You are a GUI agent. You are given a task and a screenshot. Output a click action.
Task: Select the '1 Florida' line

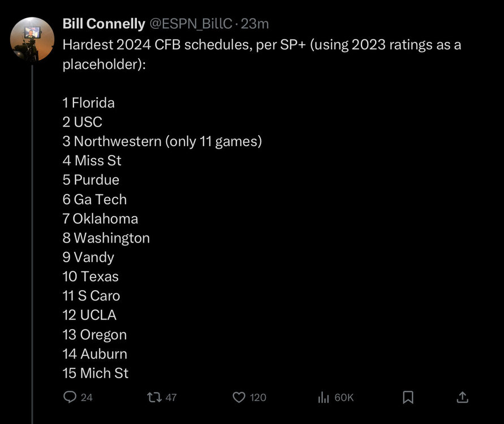click(x=89, y=103)
